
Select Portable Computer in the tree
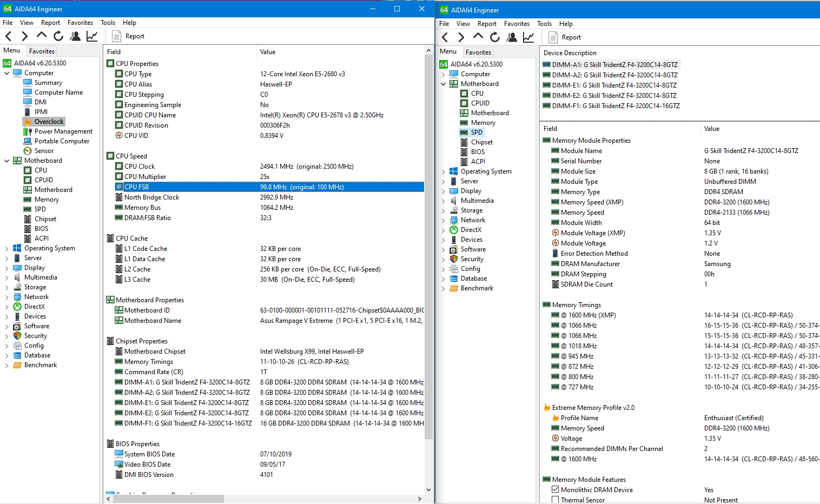tap(62, 141)
